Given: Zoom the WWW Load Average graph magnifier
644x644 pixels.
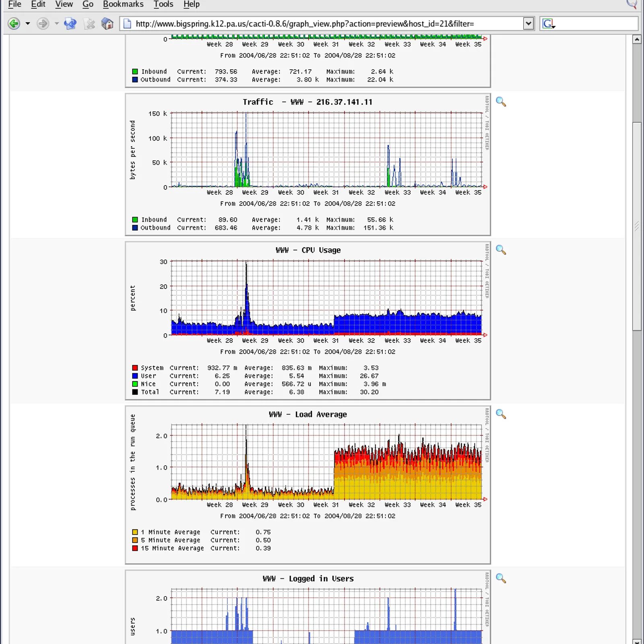Looking at the screenshot, I should point(501,414).
